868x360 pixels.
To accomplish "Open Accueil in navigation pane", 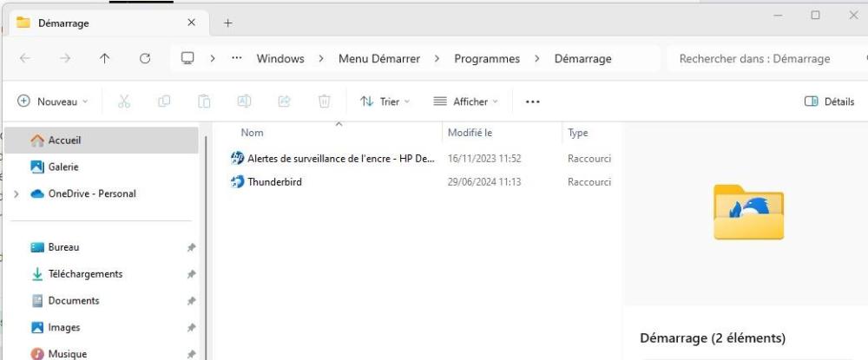I will pos(102,141).
